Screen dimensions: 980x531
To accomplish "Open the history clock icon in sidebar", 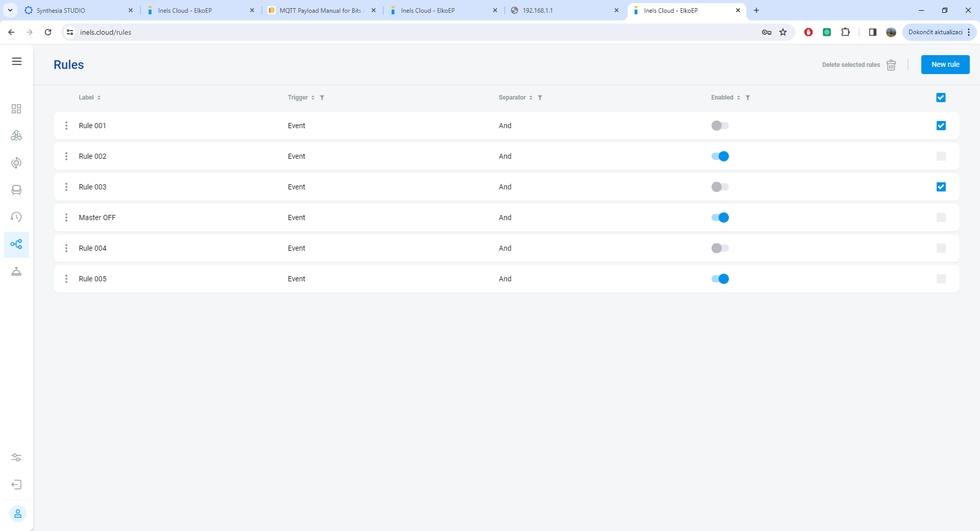I will click(16, 217).
